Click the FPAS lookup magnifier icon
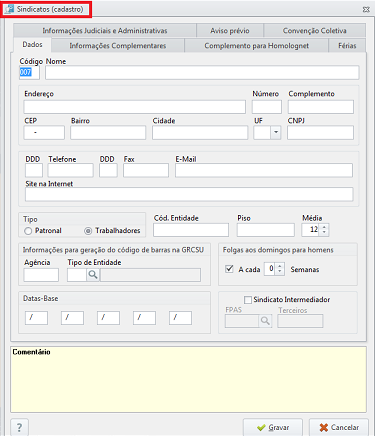This screenshot has width=375, height=436. click(x=265, y=321)
